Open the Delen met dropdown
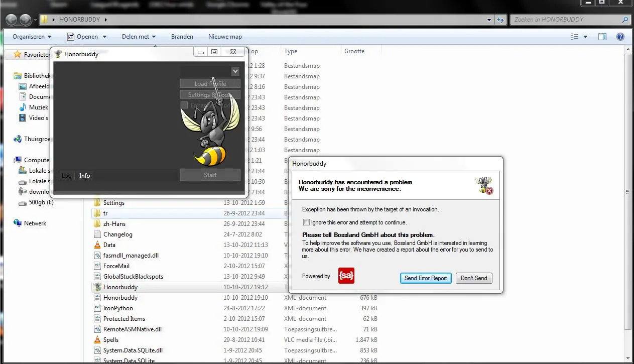The image size is (634, 364). 139,37
